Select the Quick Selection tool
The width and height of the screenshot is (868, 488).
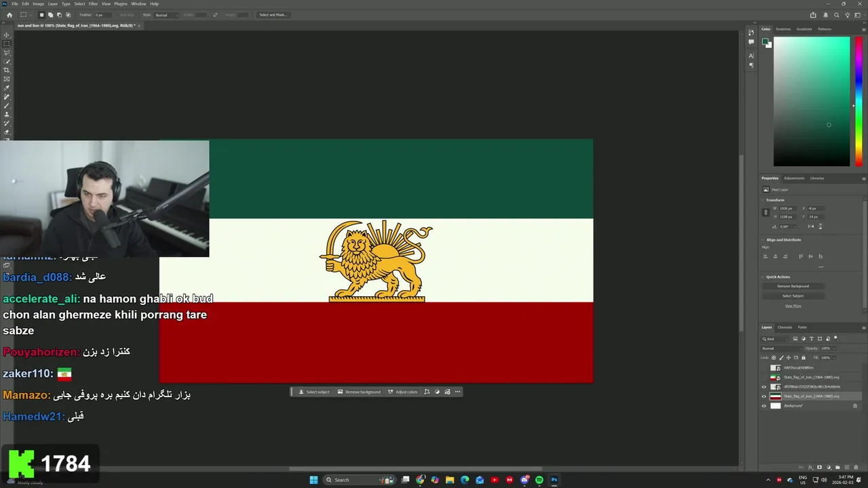7,61
